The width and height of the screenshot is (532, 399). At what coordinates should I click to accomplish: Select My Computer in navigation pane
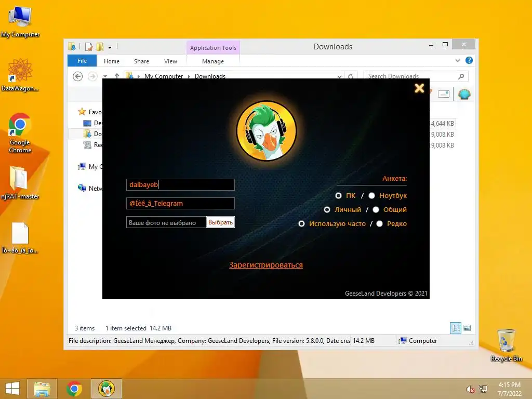tap(90, 167)
